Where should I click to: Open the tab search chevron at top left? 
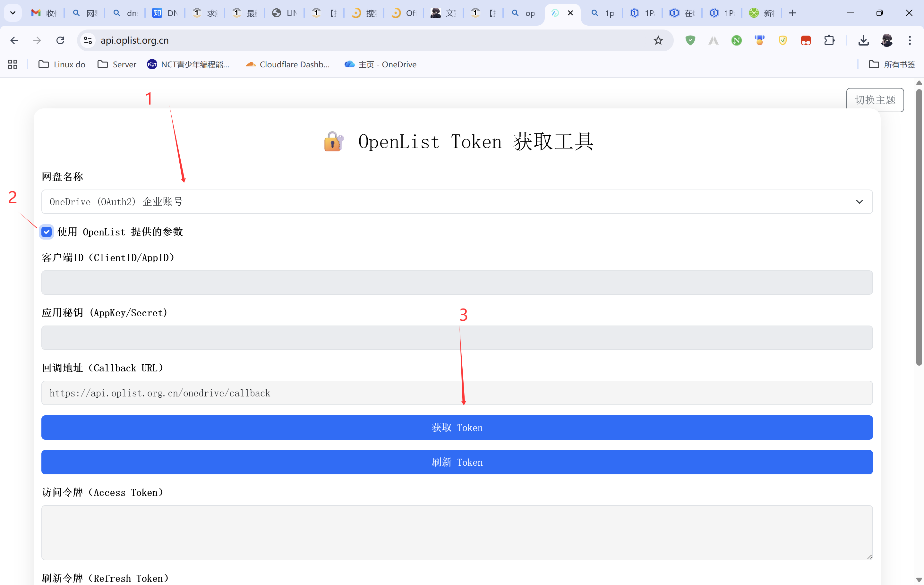click(x=13, y=13)
